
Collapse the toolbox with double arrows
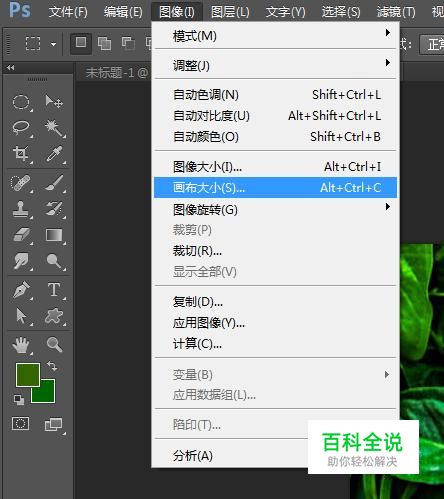tap(11, 68)
